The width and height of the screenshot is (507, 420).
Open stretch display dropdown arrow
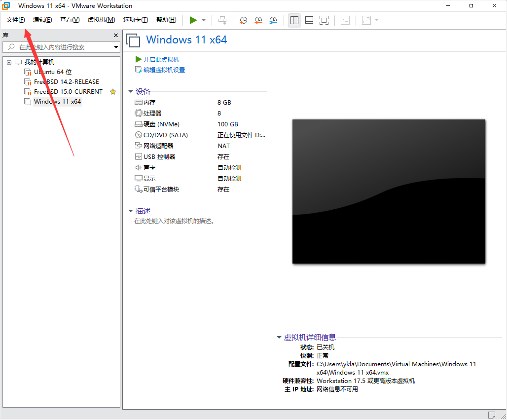[377, 20]
